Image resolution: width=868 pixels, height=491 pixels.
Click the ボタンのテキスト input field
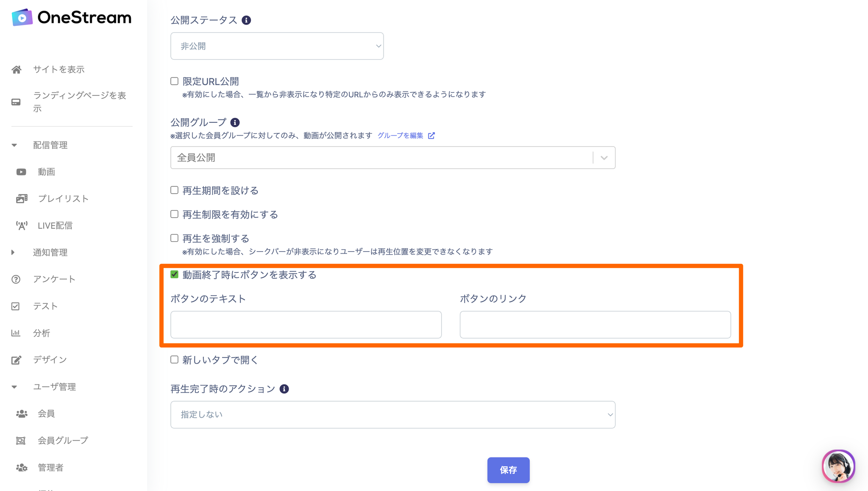(306, 325)
